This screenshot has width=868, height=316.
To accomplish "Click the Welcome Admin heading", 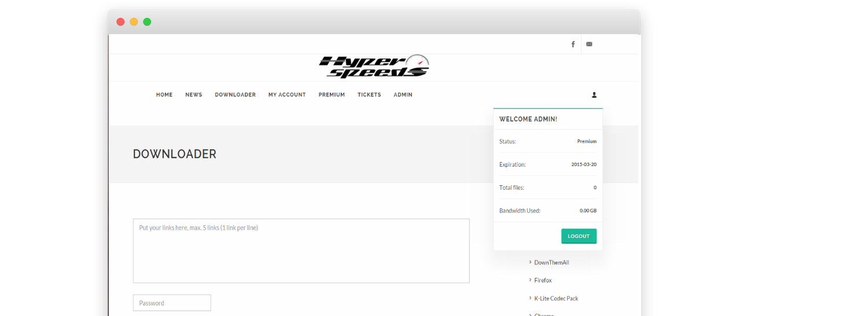I will pyautogui.click(x=528, y=119).
